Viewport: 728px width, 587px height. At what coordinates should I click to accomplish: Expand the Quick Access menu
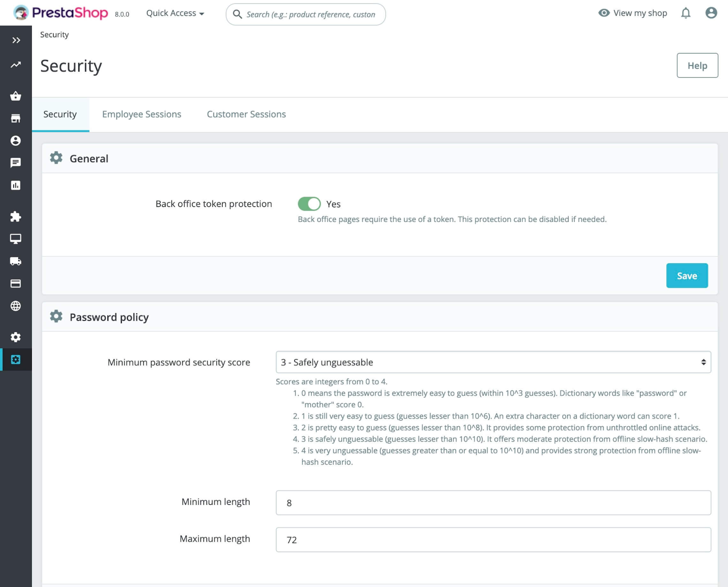(x=175, y=13)
